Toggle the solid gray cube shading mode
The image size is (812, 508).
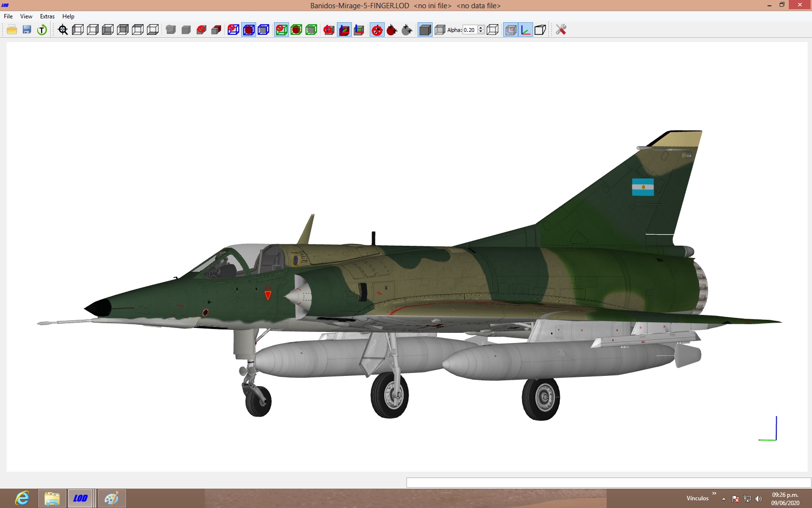tap(425, 30)
